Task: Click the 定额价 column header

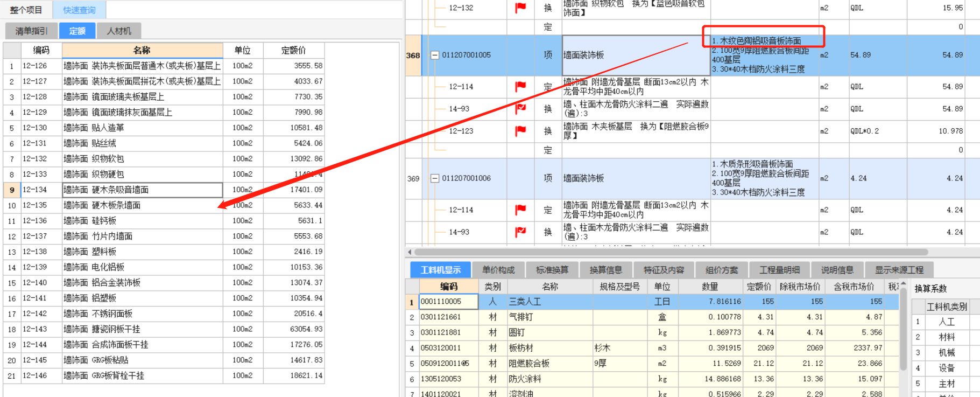Action: coord(293,50)
